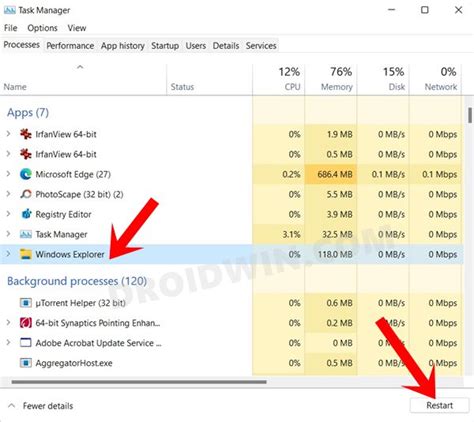Sort by the Status column header
474x422 pixels.
tap(209, 80)
